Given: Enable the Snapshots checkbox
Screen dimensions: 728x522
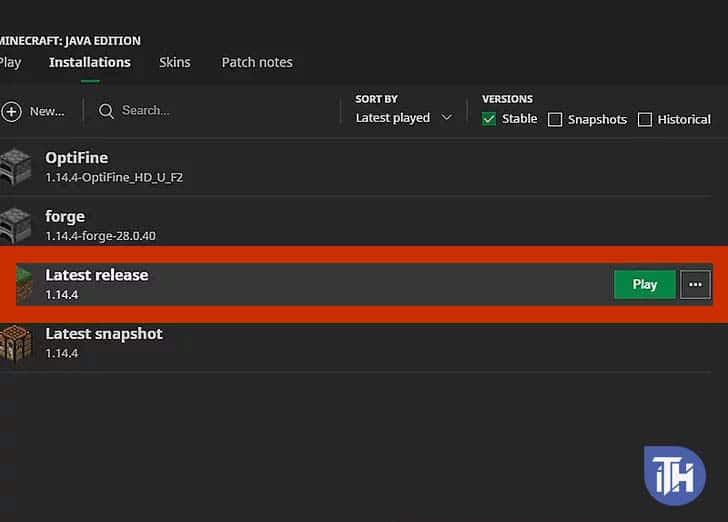Looking at the screenshot, I should (x=555, y=120).
